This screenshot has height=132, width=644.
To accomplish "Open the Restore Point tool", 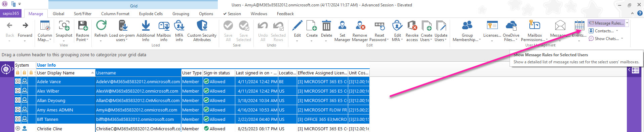I will [82, 31].
